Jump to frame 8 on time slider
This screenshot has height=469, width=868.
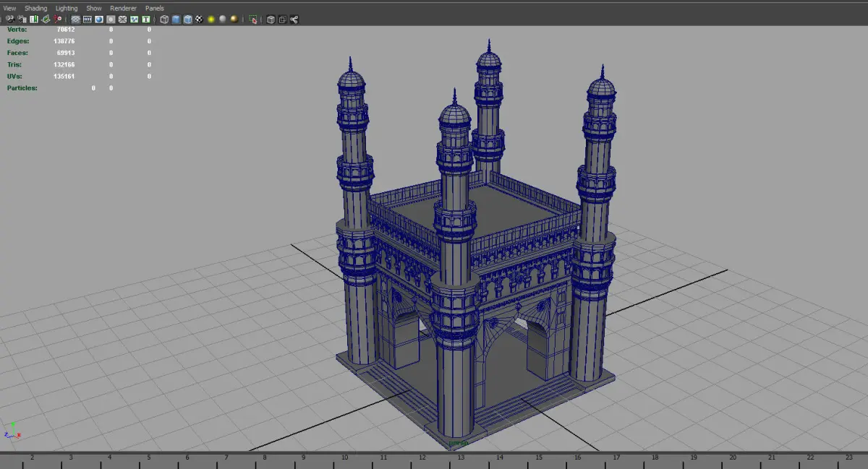pyautogui.click(x=265, y=457)
